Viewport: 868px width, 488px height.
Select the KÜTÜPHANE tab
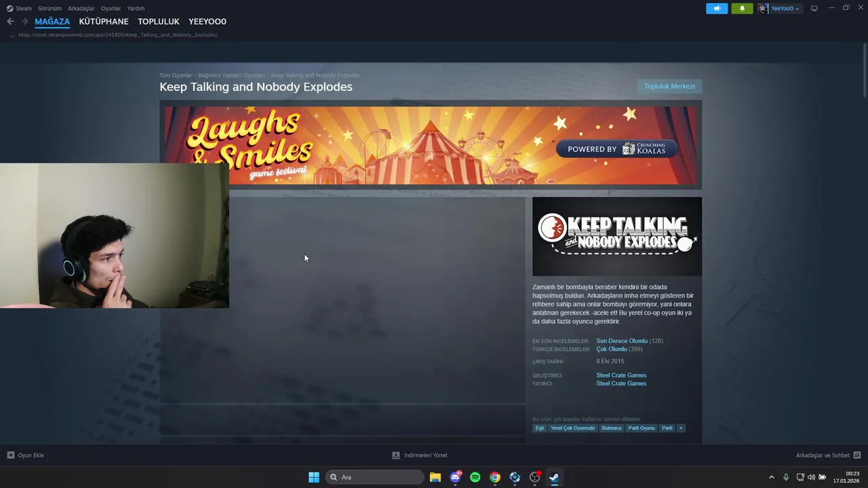pyautogui.click(x=104, y=22)
